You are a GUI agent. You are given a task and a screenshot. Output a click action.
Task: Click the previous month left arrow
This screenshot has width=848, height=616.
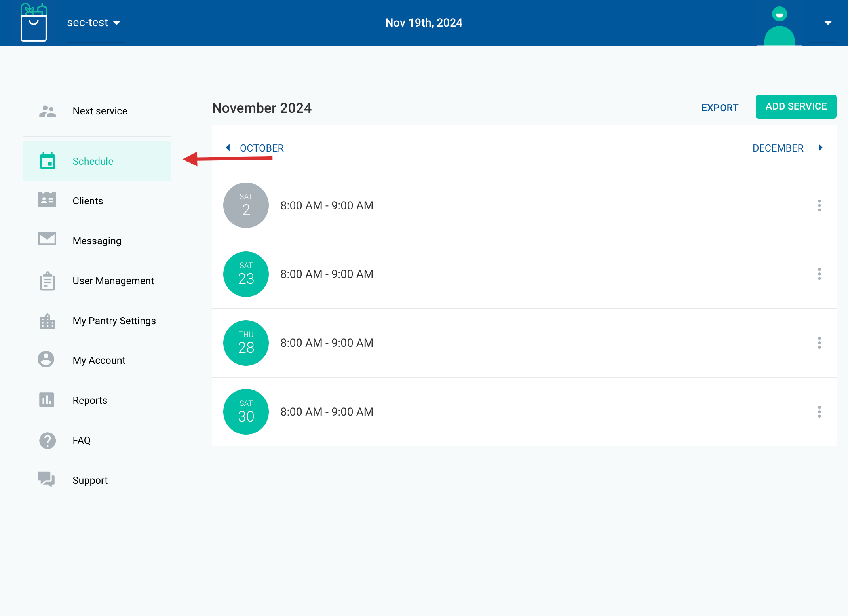pyautogui.click(x=228, y=148)
